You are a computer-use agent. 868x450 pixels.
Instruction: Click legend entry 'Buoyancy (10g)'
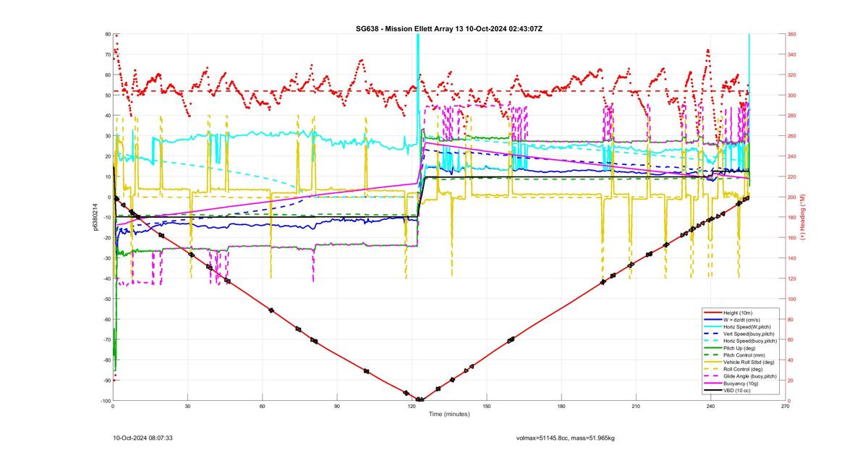click(741, 383)
